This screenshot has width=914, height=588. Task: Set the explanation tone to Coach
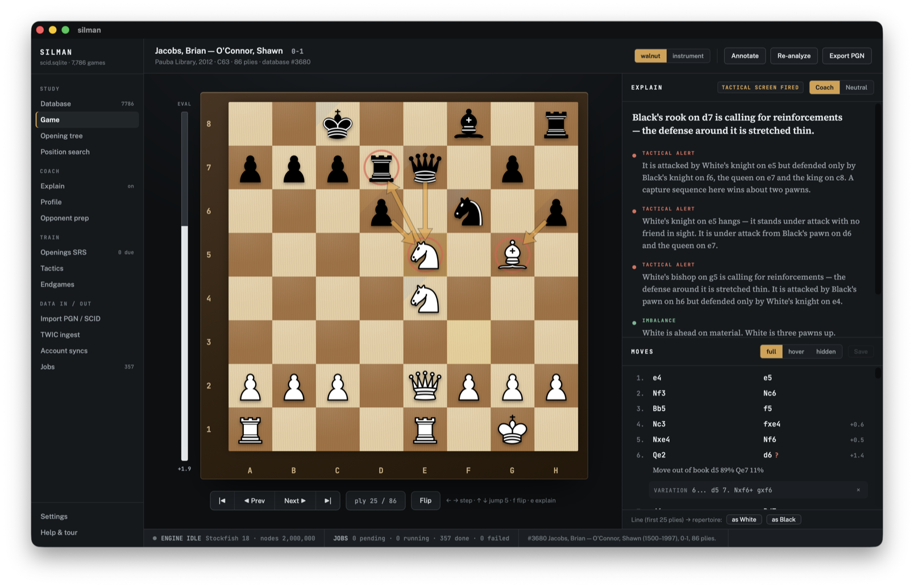click(824, 87)
